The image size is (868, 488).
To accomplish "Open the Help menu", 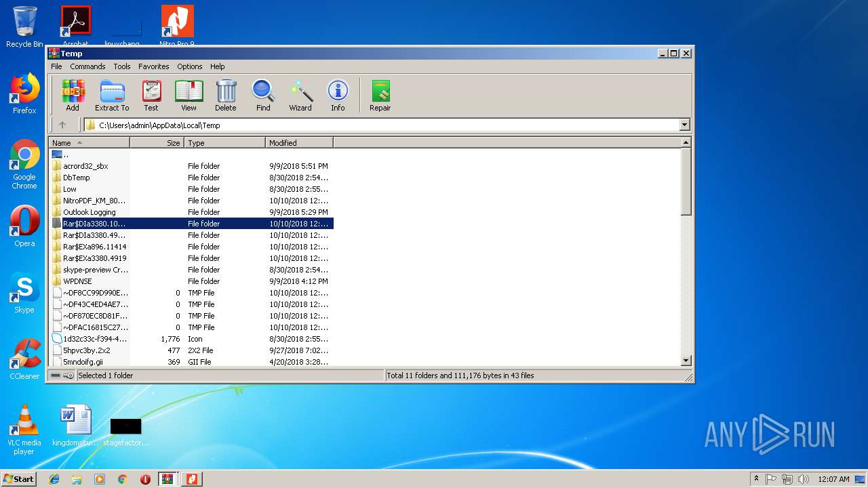I will click(x=217, y=66).
